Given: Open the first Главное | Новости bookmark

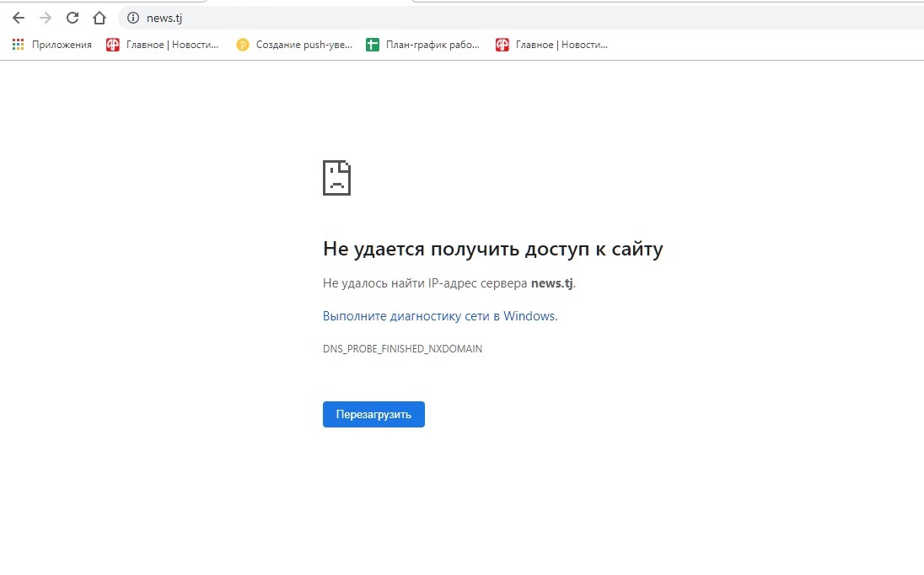Looking at the screenshot, I should coord(171,45).
